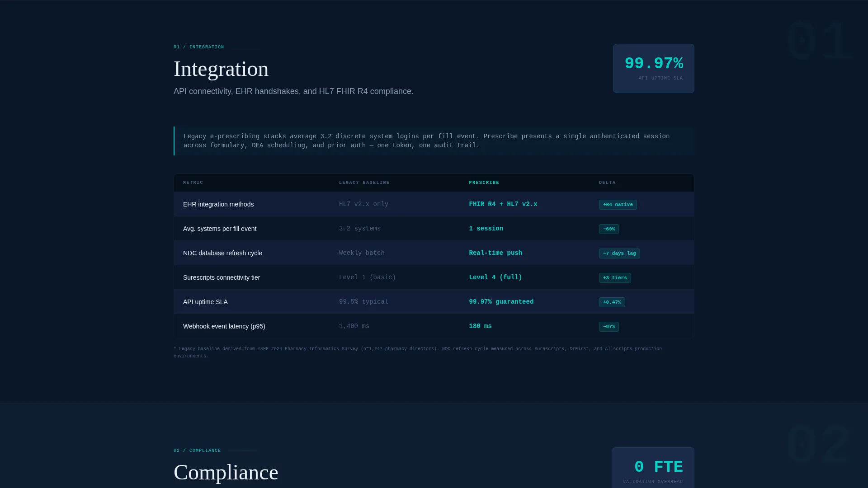This screenshot has height=488, width=868.
Task: Click the LEGACY BASELINE column header
Action: coord(364,183)
